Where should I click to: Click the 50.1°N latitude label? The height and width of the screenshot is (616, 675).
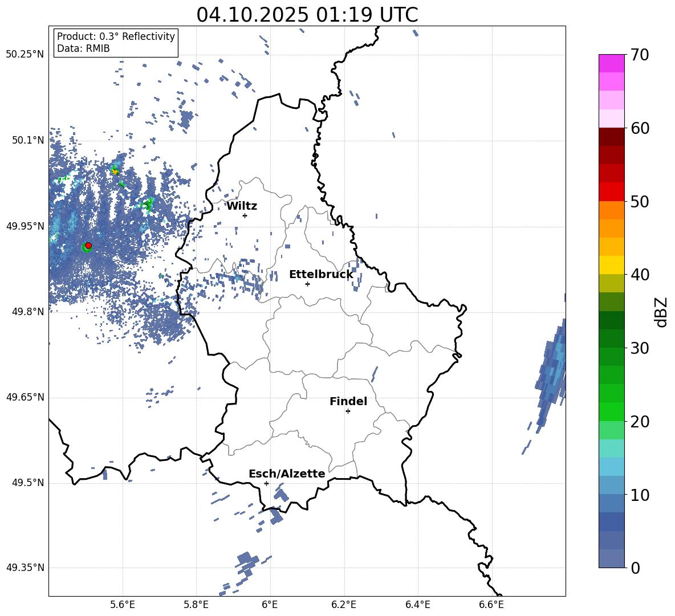coord(29,140)
